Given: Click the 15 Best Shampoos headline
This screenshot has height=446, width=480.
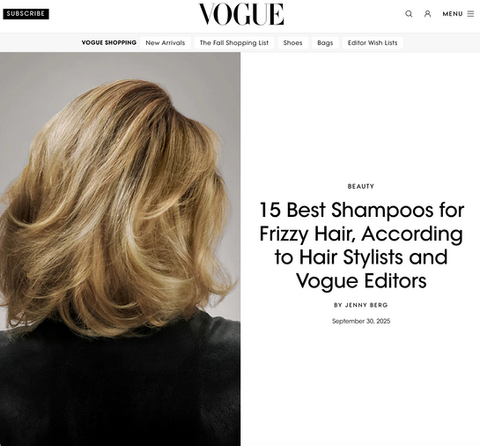Looking at the screenshot, I should 361,245.
